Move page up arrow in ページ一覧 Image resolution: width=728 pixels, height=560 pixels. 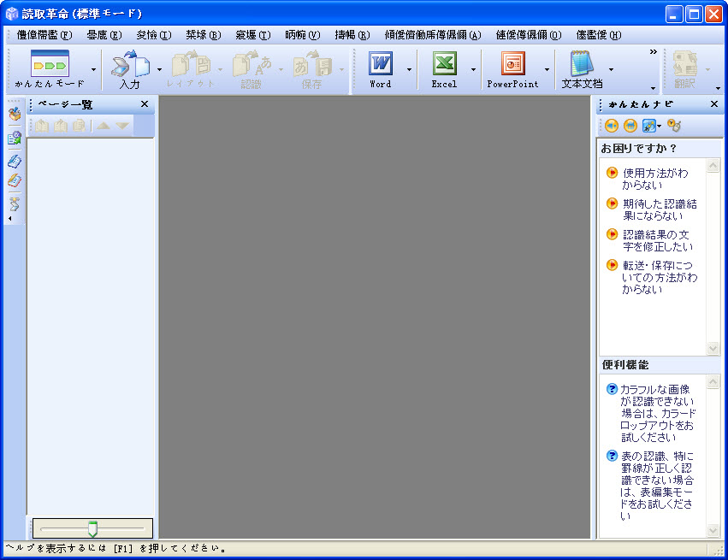(104, 126)
